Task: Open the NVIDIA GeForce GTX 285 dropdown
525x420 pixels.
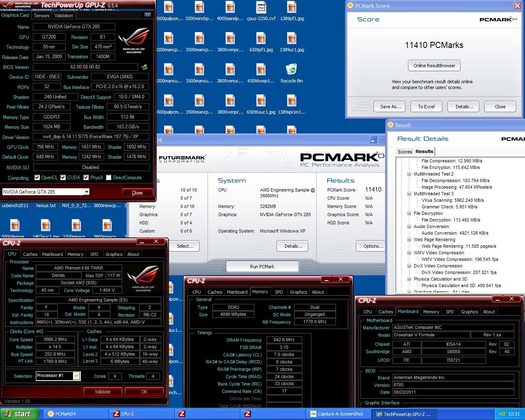Action: (86, 192)
